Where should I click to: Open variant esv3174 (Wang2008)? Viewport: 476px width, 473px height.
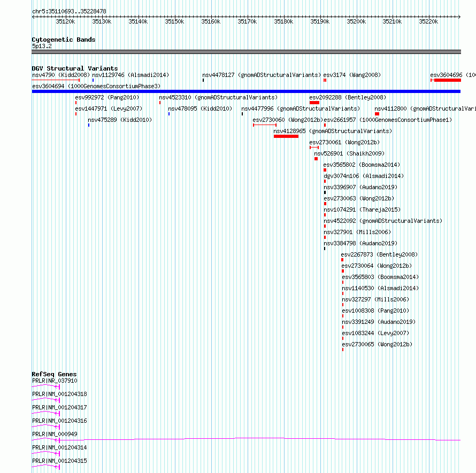(x=352, y=75)
